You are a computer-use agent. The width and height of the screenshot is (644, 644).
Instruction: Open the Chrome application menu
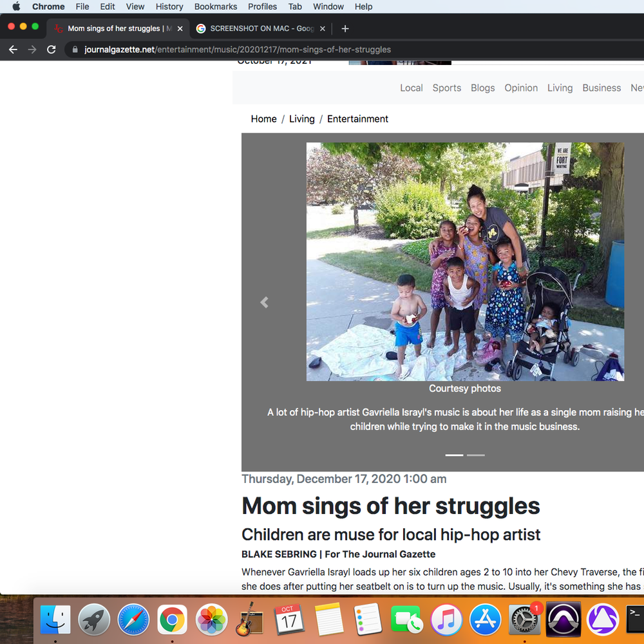pyautogui.click(x=48, y=6)
